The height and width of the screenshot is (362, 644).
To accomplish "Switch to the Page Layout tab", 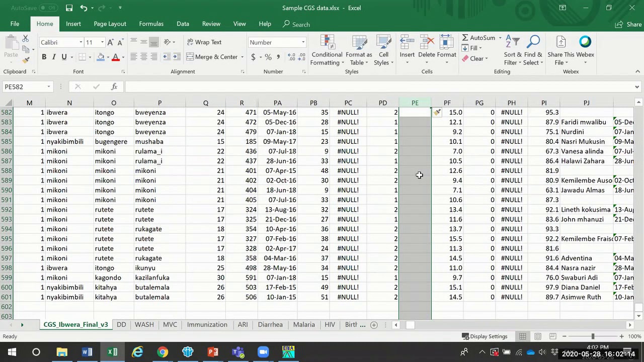I will tap(110, 24).
